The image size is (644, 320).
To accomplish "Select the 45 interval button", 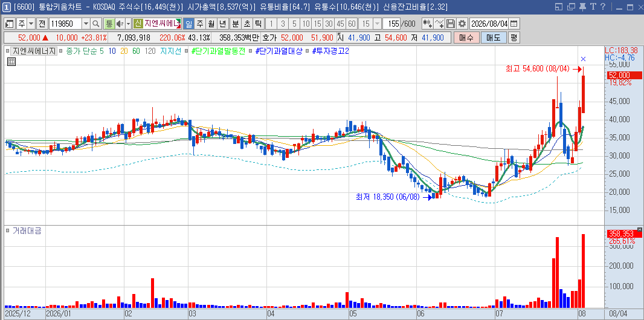I will point(340,24).
